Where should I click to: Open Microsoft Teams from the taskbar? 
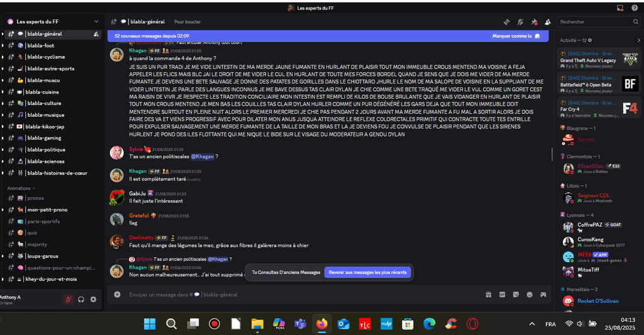coord(300,324)
